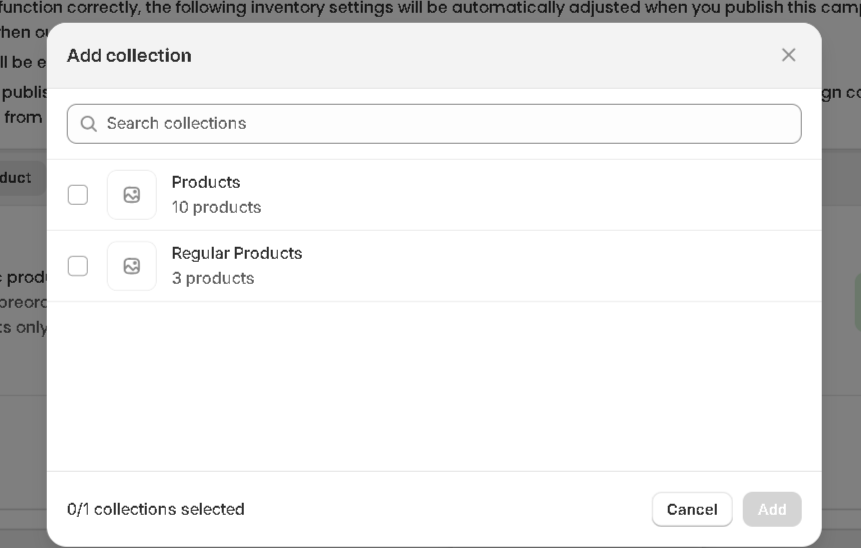Select the Regular Products collection name
The image size is (861, 548).
pos(237,253)
